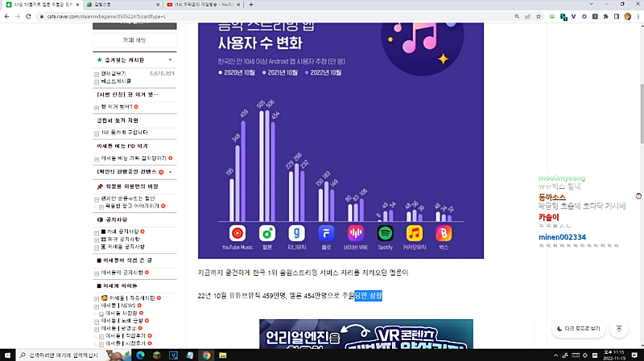
Task: Open the Chrome three-dot menu
Action: click(x=638, y=16)
